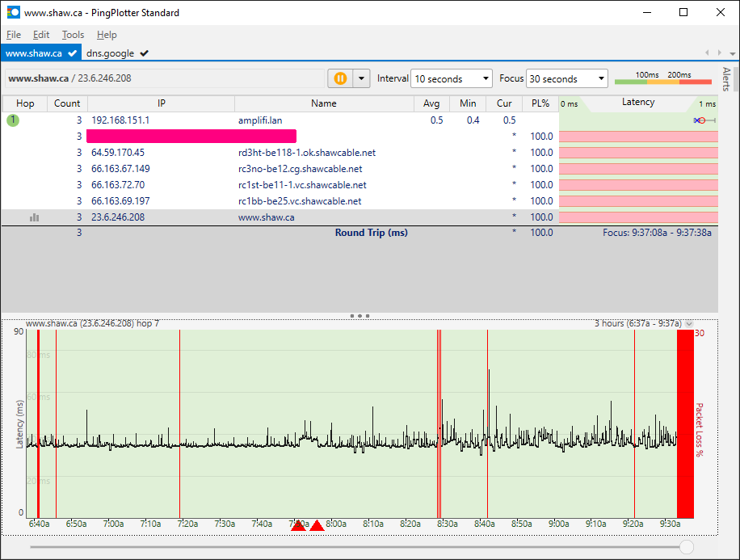740x560 pixels.
Task: Click the Min column header
Action: point(468,103)
